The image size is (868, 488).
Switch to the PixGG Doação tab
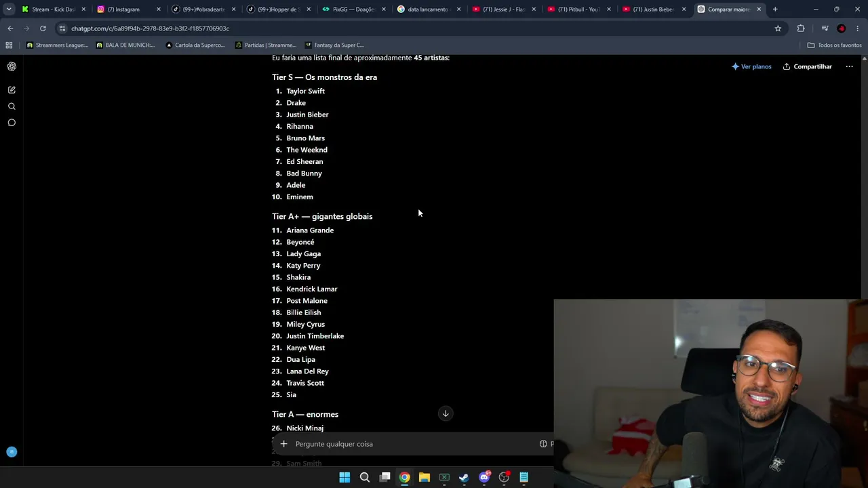click(354, 9)
